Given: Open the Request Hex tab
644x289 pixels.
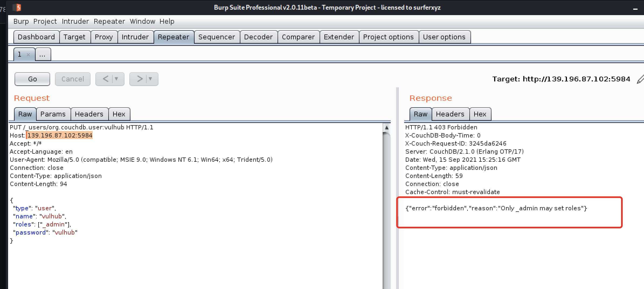Looking at the screenshot, I should click(119, 114).
